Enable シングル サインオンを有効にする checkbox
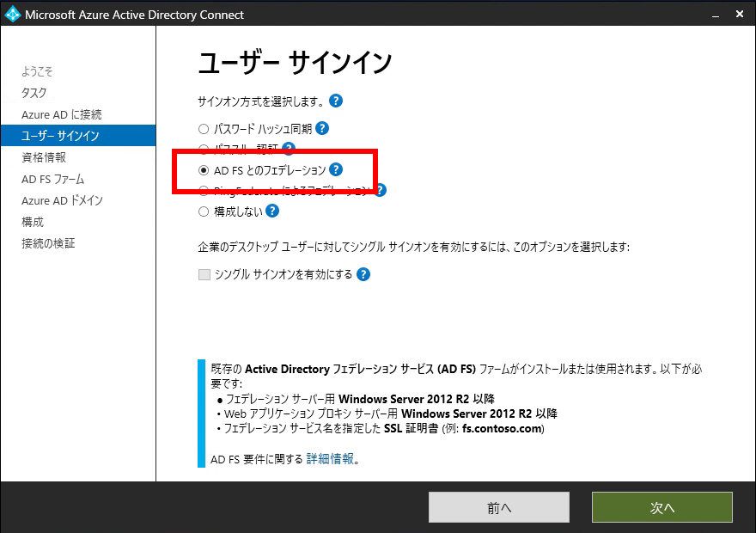This screenshot has width=756, height=533. click(x=204, y=274)
